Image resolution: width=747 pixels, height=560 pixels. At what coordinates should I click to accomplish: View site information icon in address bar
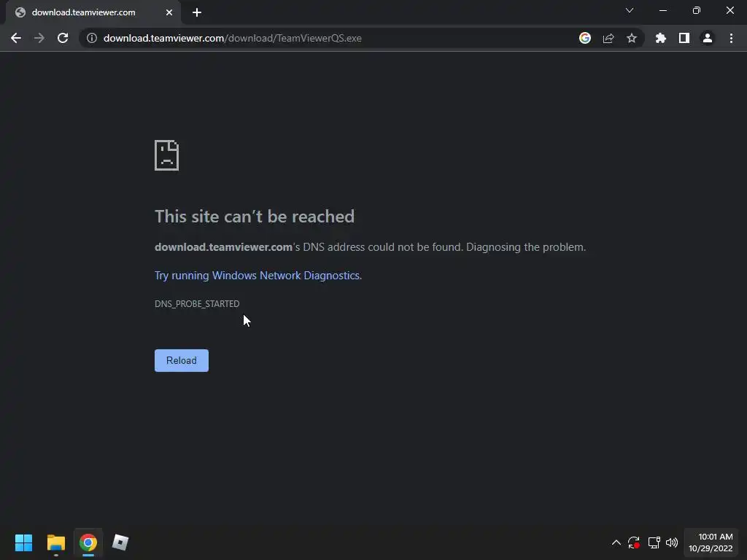[x=92, y=38]
